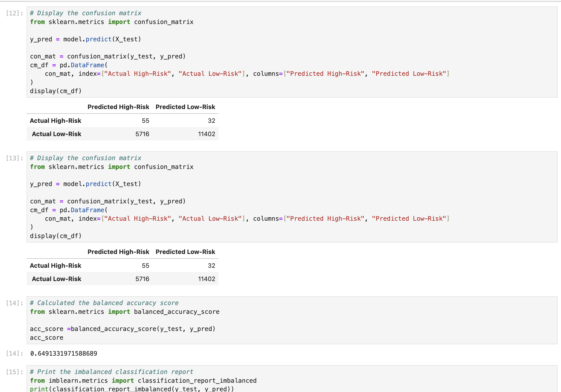561x392 pixels.
Task: Click the acc_score last line in cell 14
Action: (47, 338)
